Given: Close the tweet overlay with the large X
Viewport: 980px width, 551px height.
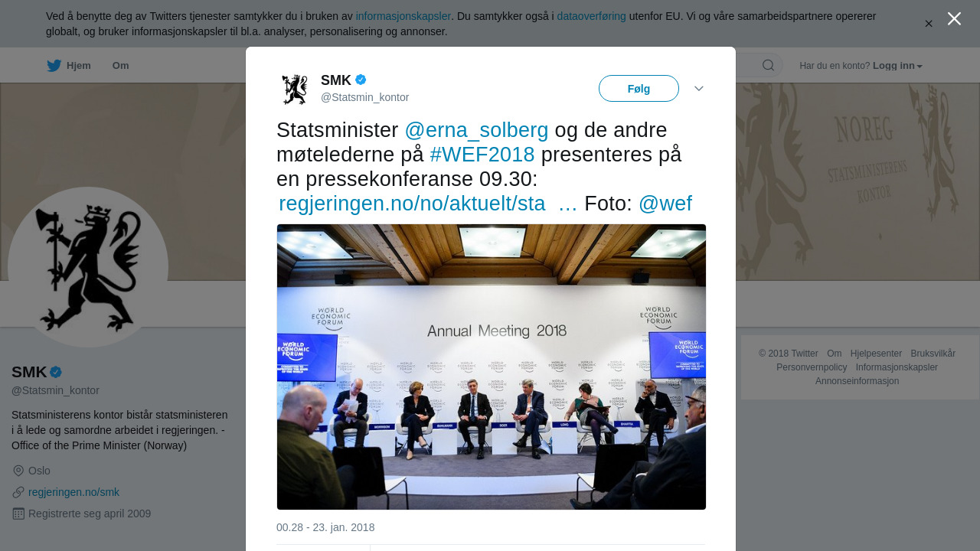Looking at the screenshot, I should pyautogui.click(x=954, y=18).
